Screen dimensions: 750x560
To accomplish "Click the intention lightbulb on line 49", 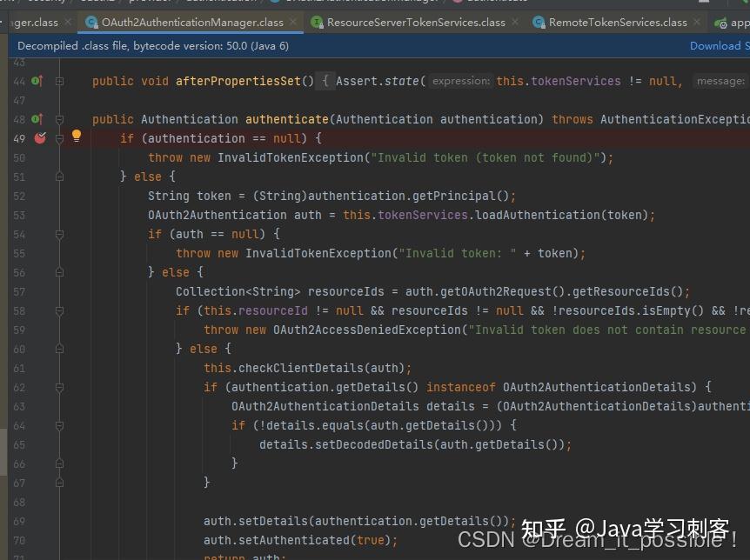I will pos(76,136).
